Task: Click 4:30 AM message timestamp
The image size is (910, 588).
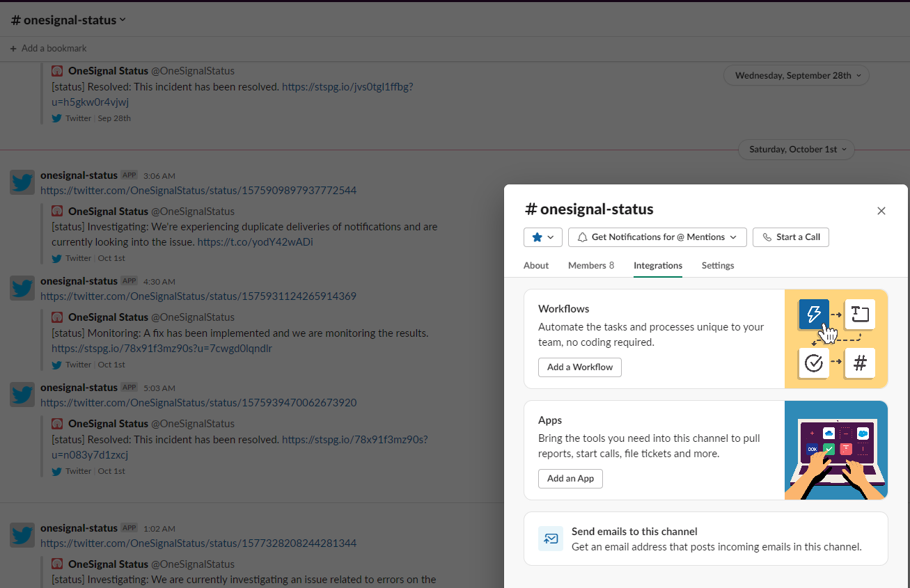Action: coord(159,282)
